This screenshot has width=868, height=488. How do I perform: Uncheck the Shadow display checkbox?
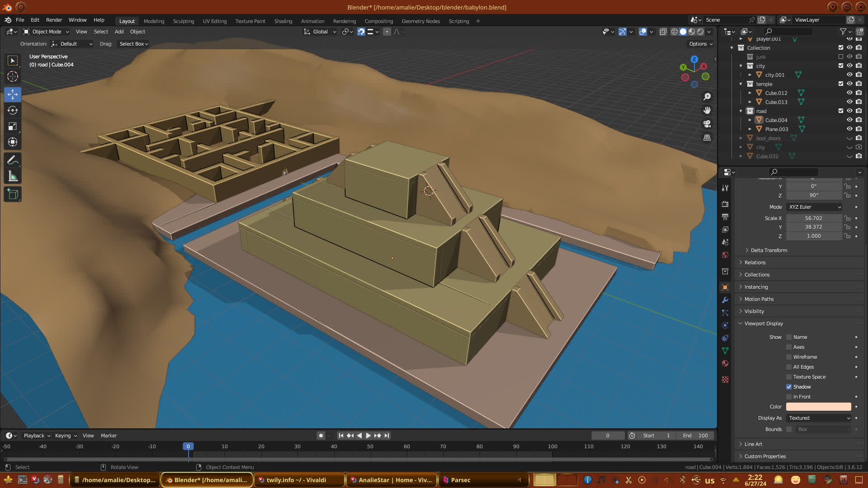pyautogui.click(x=789, y=387)
